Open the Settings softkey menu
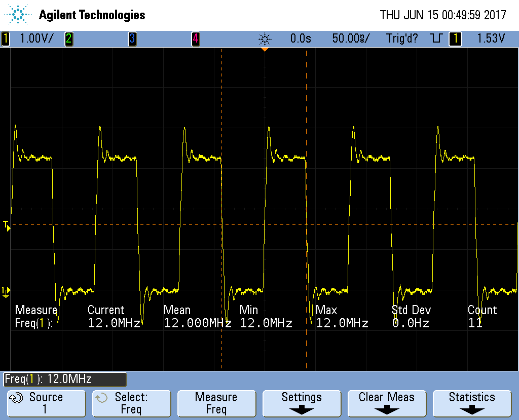This screenshot has width=519, height=420. 302,403
